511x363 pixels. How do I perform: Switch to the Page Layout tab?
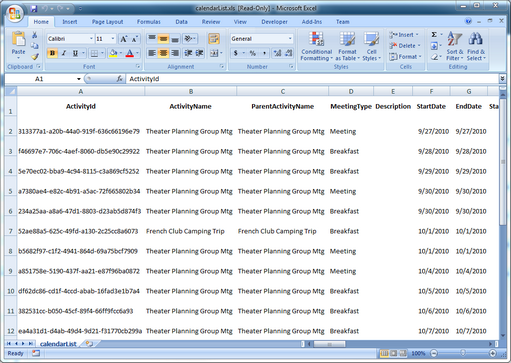[x=107, y=22]
